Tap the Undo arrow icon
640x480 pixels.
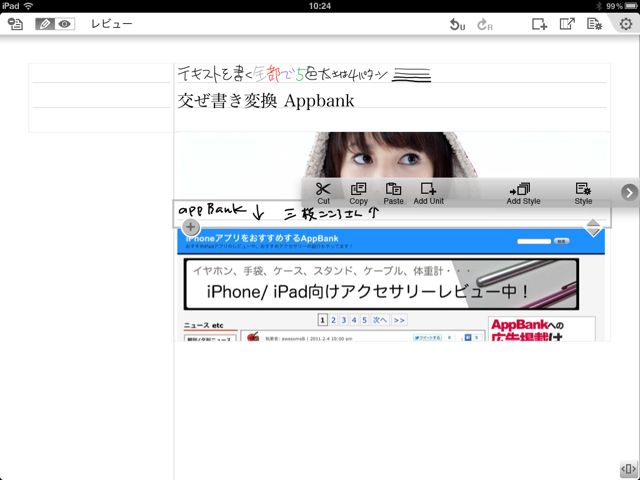[x=457, y=24]
